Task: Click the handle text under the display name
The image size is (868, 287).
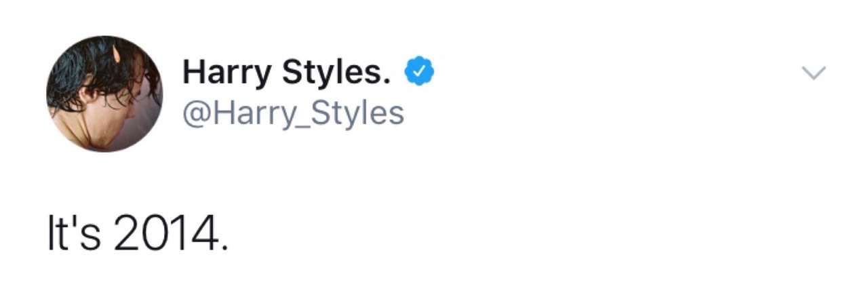Action: click(293, 113)
